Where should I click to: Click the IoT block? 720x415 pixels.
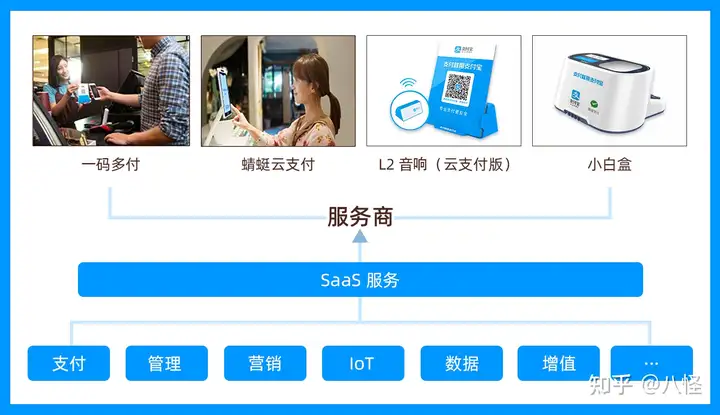(363, 363)
